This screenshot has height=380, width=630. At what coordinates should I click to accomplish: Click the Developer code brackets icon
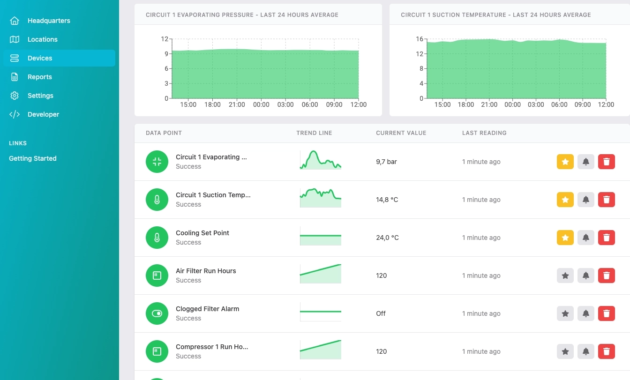tap(14, 114)
